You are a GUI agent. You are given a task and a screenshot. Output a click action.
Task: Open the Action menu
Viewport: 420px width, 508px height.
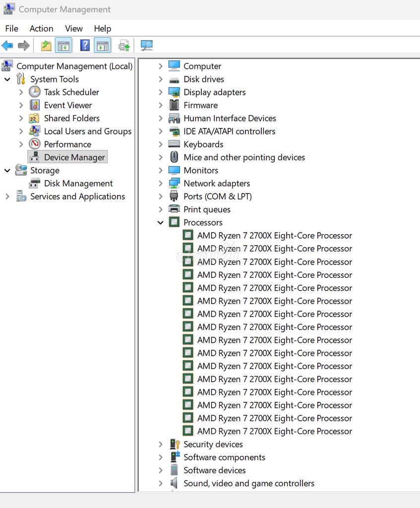pyautogui.click(x=42, y=28)
